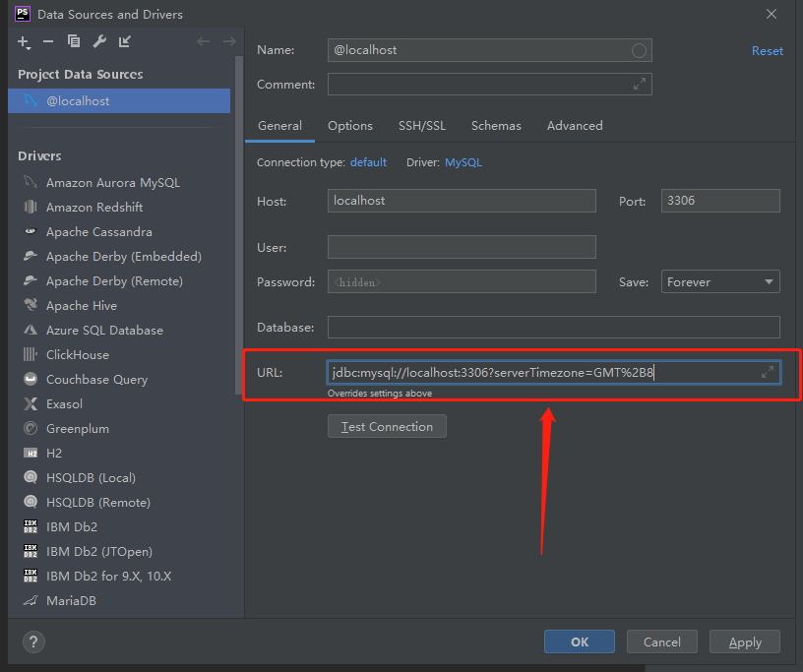Open the Advanced tab

tap(575, 126)
